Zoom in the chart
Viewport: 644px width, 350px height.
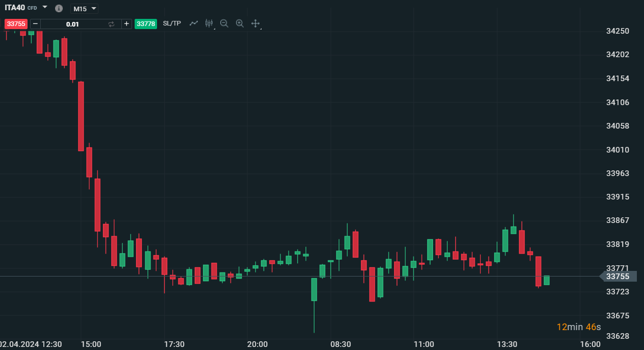[x=240, y=23]
